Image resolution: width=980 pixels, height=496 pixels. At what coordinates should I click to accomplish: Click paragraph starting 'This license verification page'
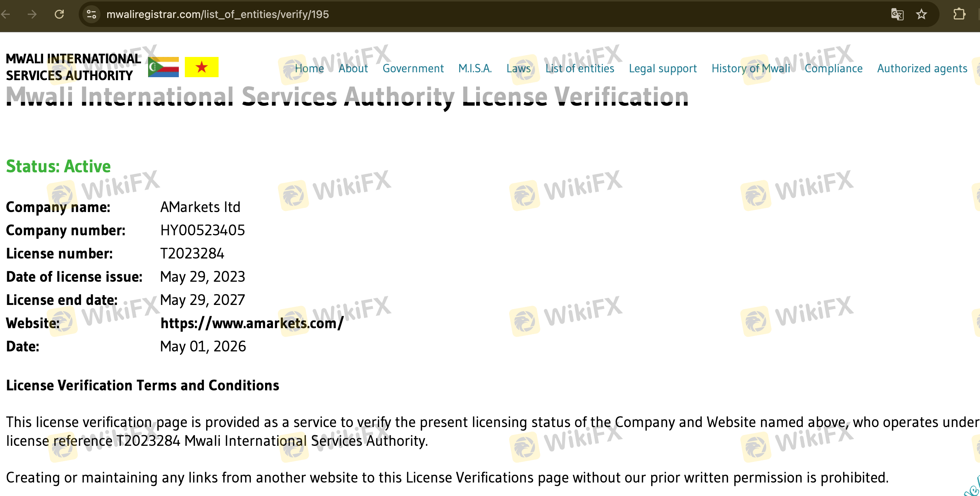point(493,432)
